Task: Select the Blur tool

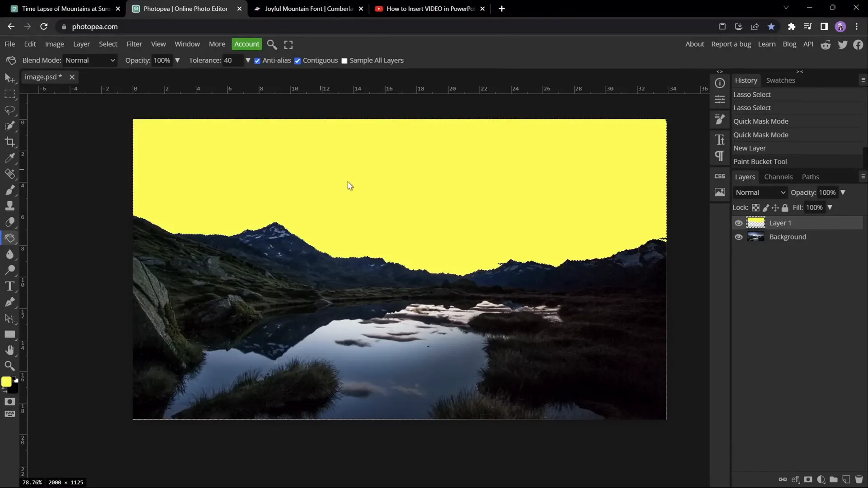Action: point(9,254)
